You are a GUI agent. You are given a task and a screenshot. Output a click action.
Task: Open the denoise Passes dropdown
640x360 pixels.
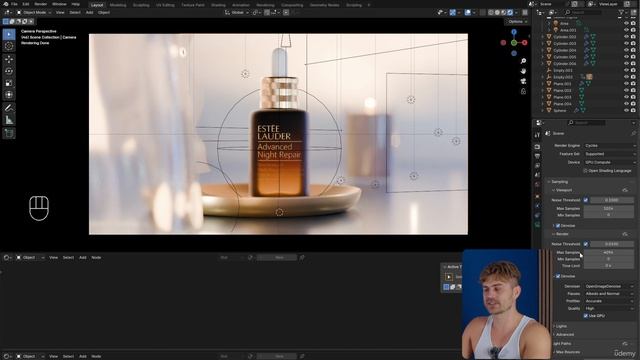(x=610, y=294)
